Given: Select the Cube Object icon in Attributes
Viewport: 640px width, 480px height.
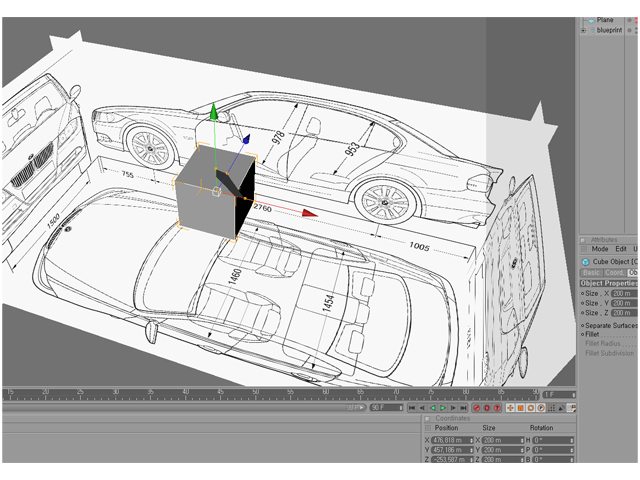Looking at the screenshot, I should [585, 261].
